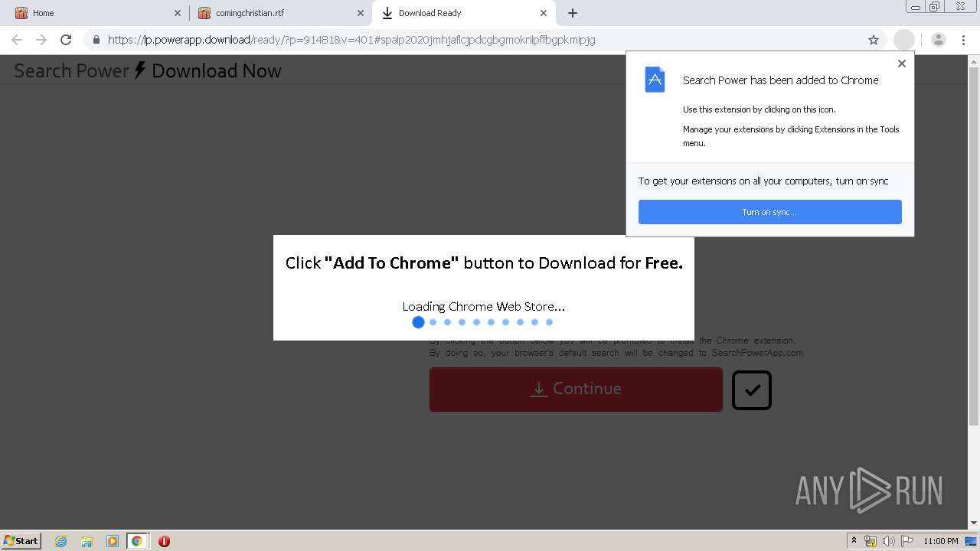Click the blue extension puzzle icon
The image size is (980, 551).
655,80
